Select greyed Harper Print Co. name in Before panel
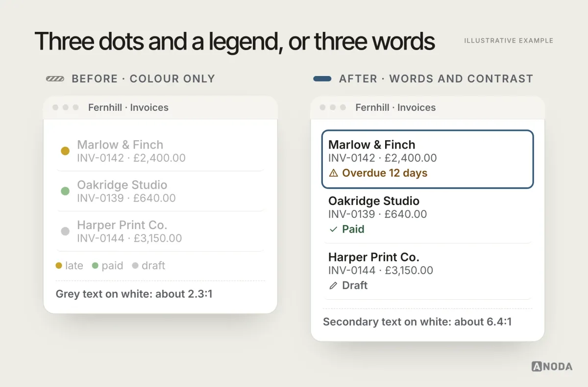The image size is (588, 387). pos(122,225)
